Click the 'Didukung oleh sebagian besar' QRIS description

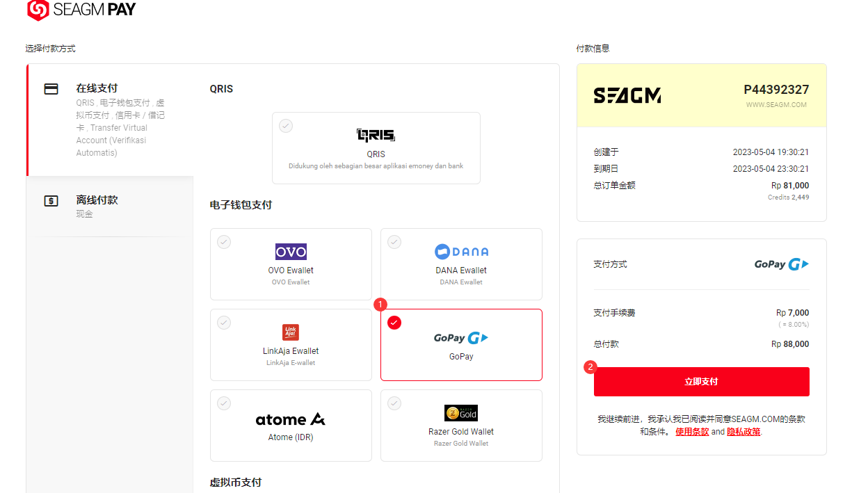point(376,166)
